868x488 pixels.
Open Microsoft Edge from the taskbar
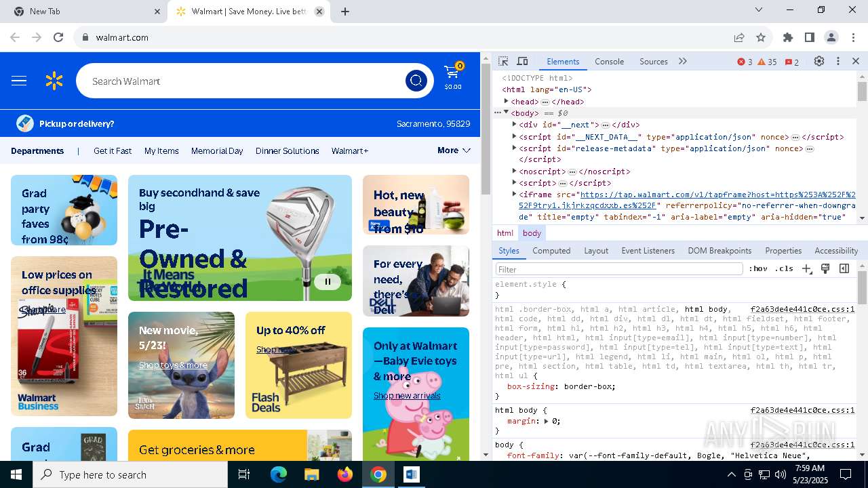pos(279,474)
